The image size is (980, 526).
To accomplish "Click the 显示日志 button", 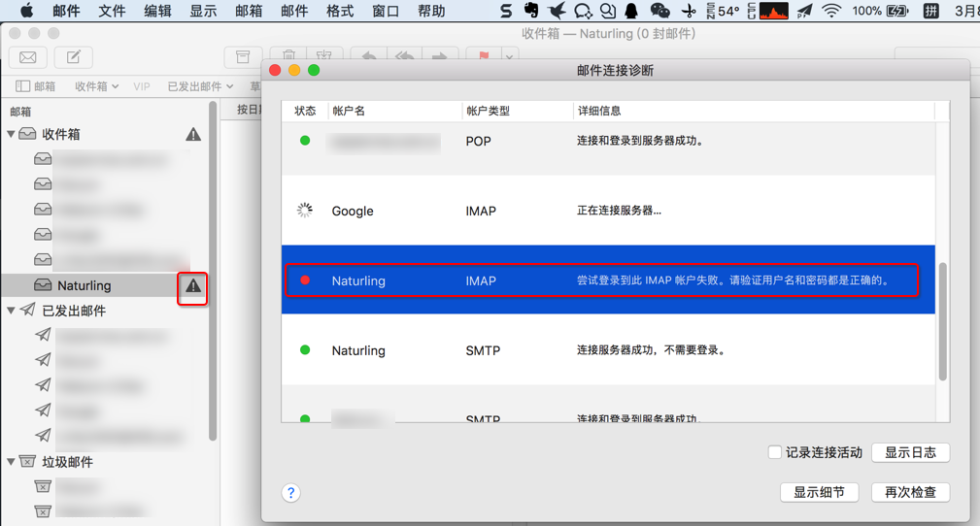I will [x=910, y=452].
